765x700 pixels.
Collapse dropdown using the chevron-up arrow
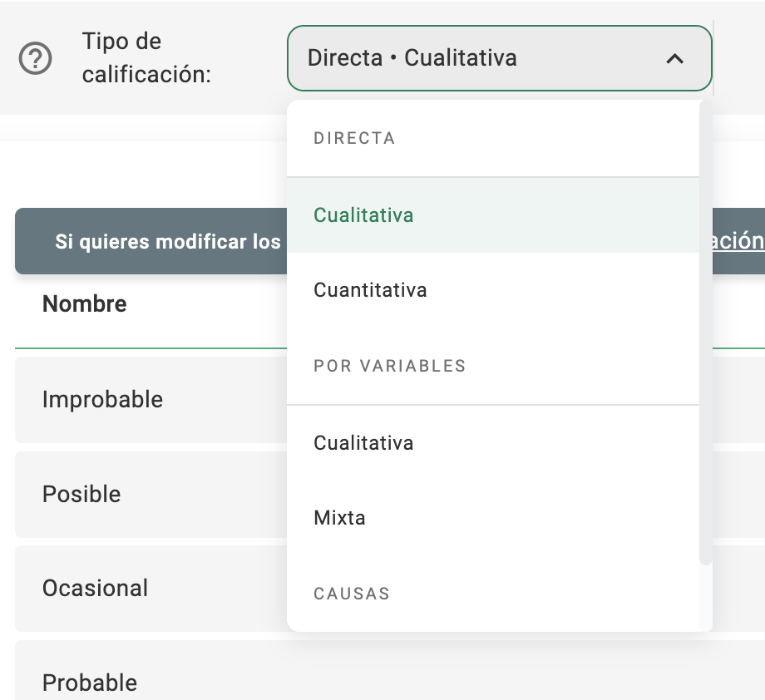(x=674, y=58)
